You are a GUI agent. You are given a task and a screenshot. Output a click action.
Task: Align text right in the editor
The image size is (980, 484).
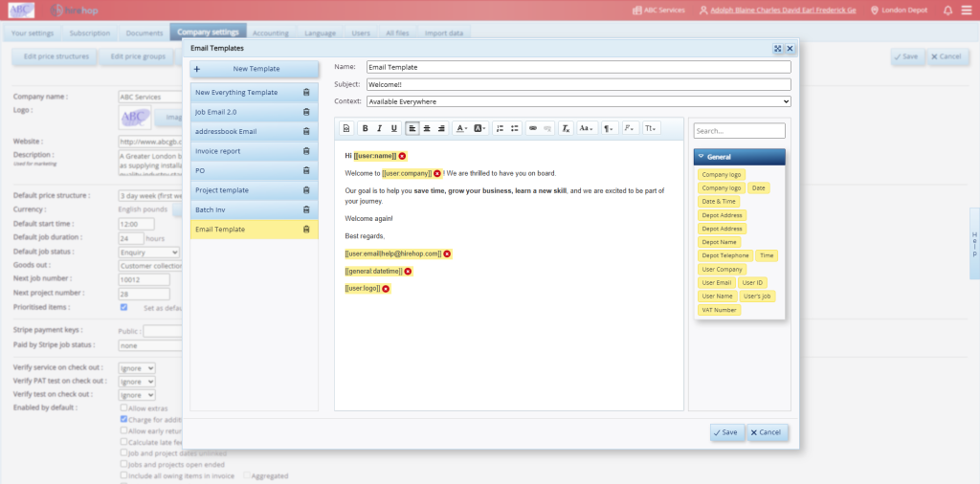point(441,128)
